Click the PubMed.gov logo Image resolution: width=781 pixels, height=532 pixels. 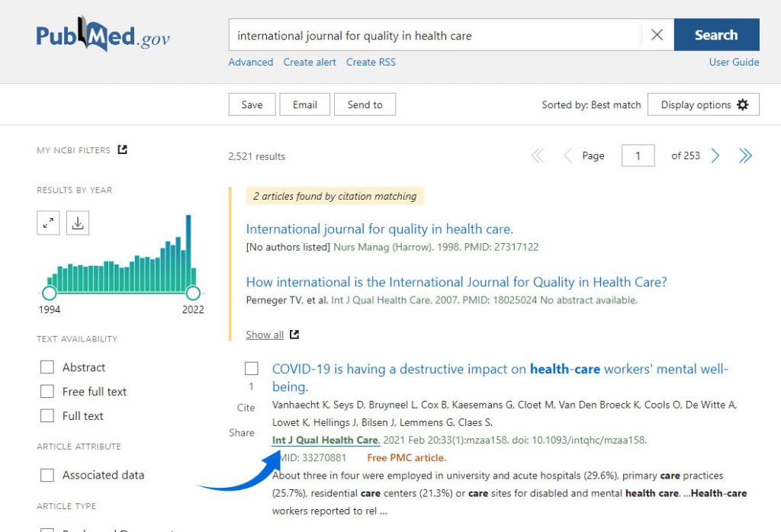(102, 34)
